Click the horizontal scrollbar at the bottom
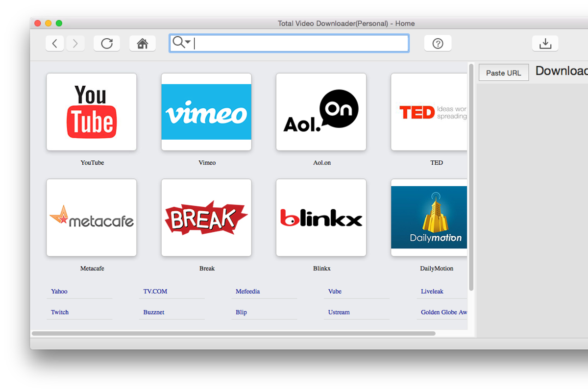The height and width of the screenshot is (392, 588). 233,334
